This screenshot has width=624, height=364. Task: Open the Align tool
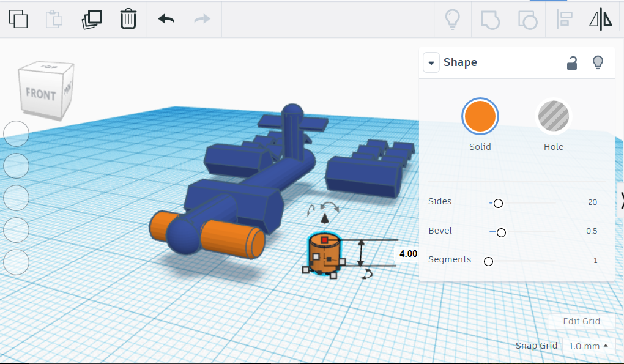[x=564, y=19]
